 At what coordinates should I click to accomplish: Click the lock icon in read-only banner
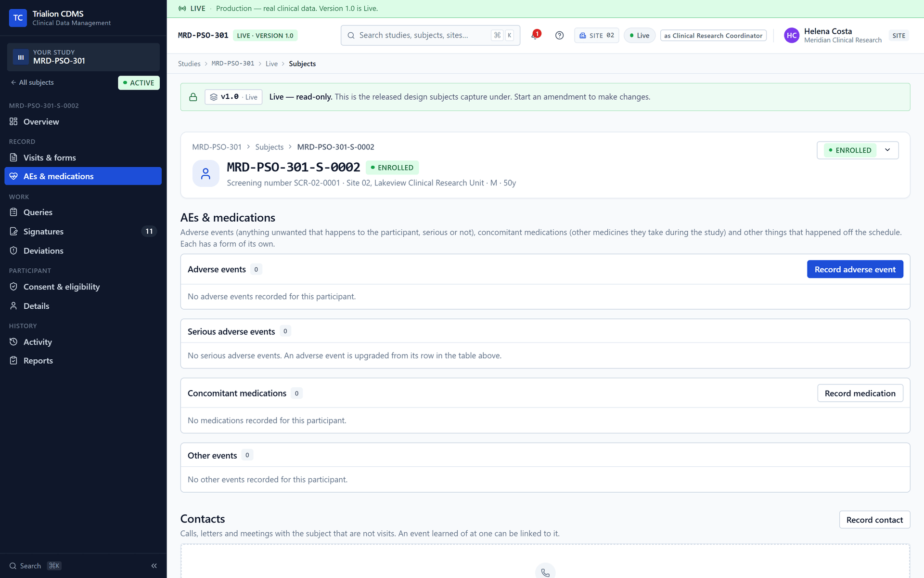point(193,97)
